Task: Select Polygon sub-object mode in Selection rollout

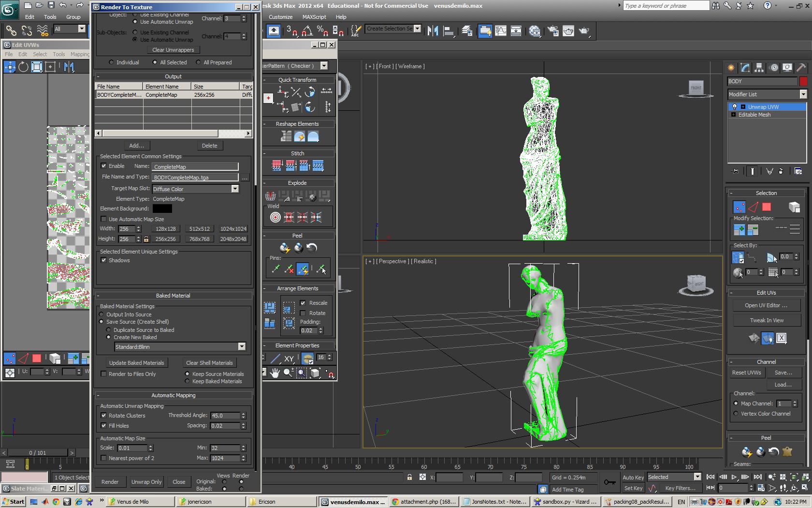Action: pyautogui.click(x=767, y=207)
